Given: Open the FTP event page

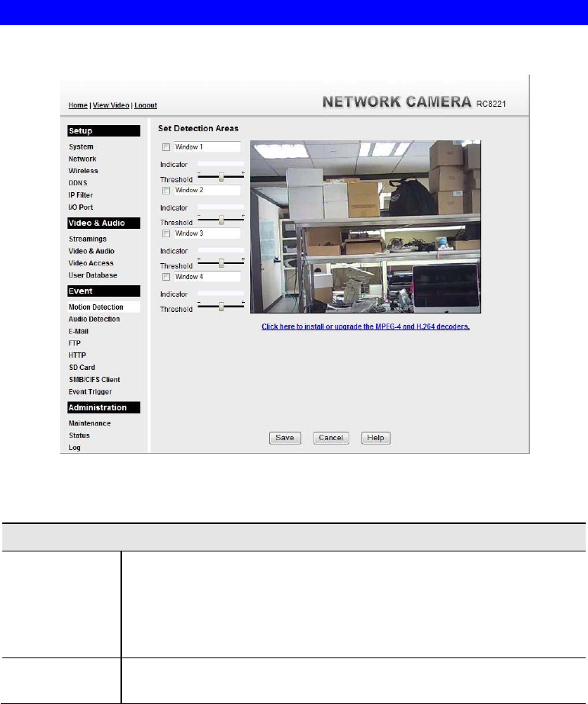Looking at the screenshot, I should 75,343.
